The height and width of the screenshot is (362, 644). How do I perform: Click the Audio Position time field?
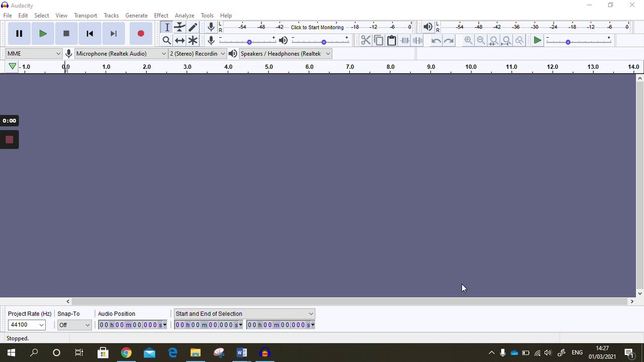(x=133, y=325)
